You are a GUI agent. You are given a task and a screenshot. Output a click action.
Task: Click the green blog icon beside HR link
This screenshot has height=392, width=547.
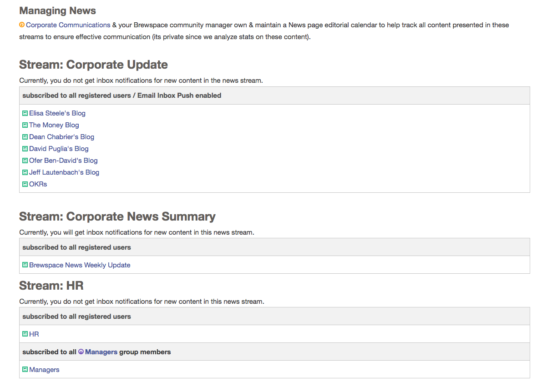(x=25, y=334)
